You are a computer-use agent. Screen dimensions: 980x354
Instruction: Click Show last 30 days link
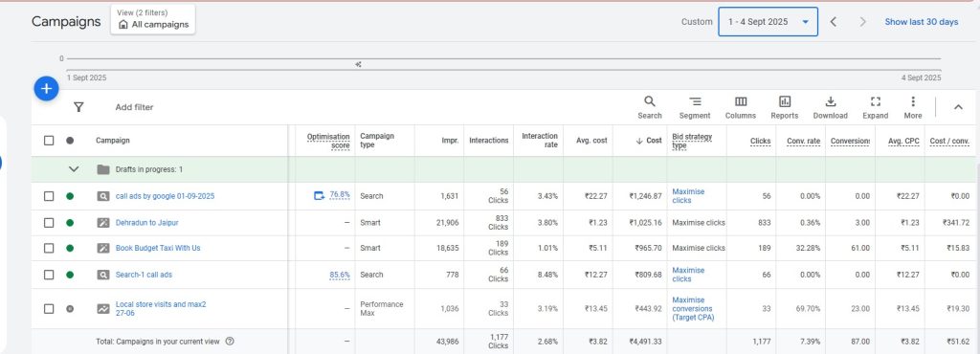(x=922, y=22)
